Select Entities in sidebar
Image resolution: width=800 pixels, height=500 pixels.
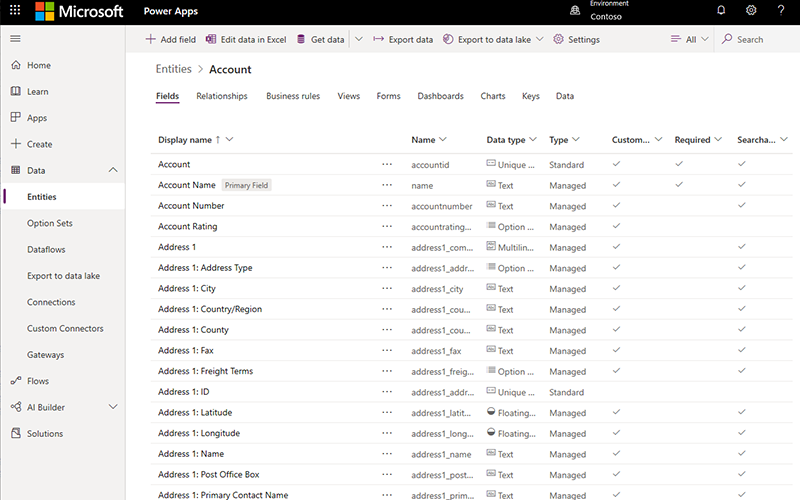click(63, 196)
